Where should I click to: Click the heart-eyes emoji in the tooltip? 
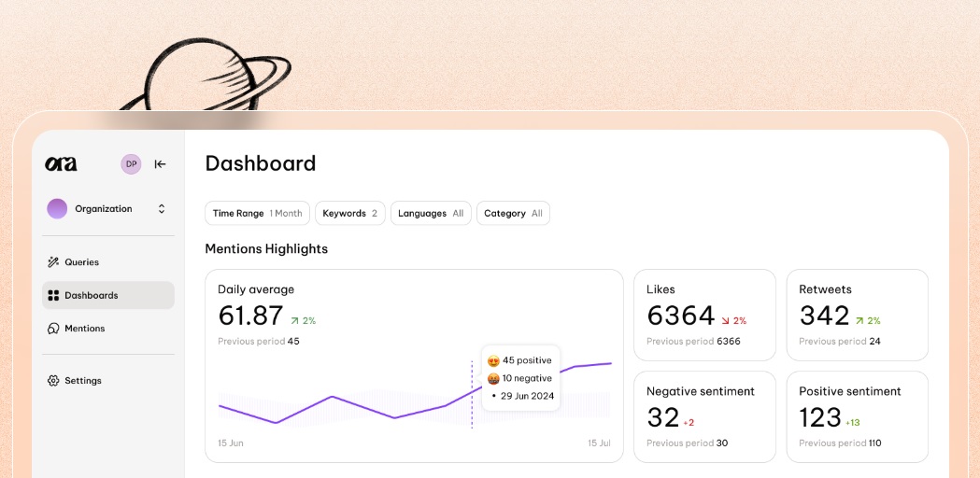(x=493, y=360)
